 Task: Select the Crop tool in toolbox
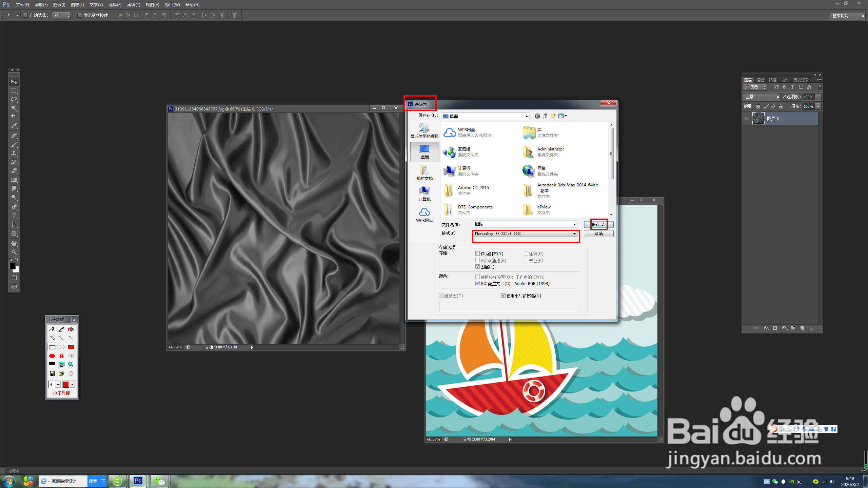click(14, 117)
